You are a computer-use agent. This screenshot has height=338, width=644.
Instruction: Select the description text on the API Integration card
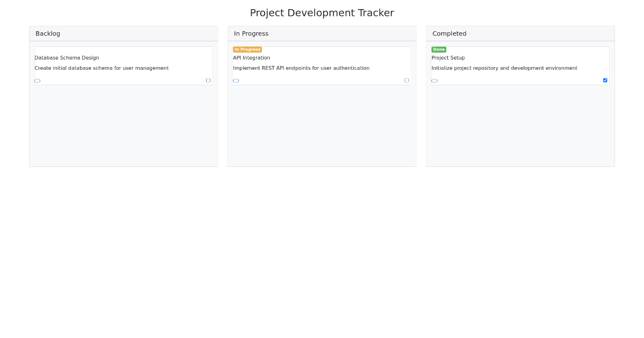pos(301,68)
